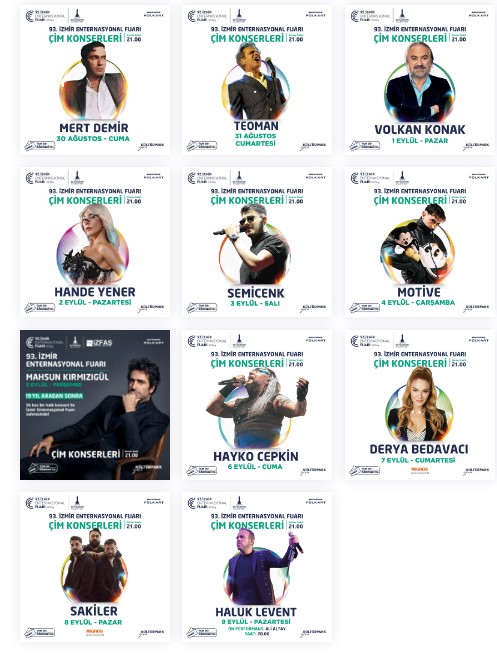Click the Folkart logo on Haluk Levent poster
Image resolution: width=497 pixels, height=662 pixels.
point(316,502)
